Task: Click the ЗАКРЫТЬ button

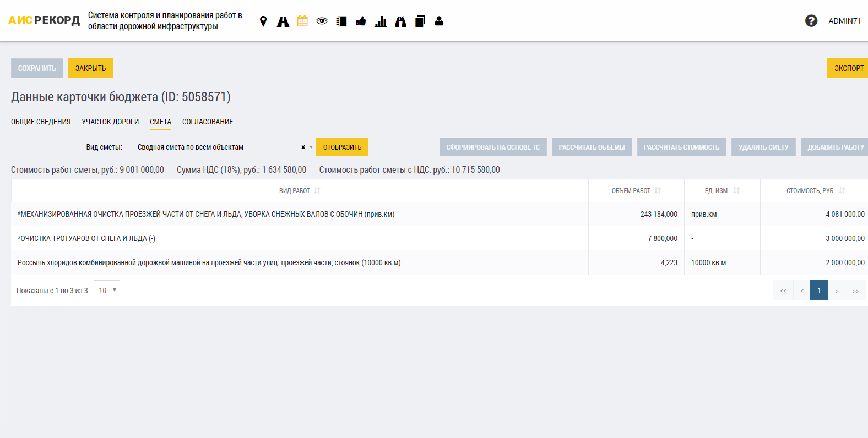Action: [x=90, y=68]
